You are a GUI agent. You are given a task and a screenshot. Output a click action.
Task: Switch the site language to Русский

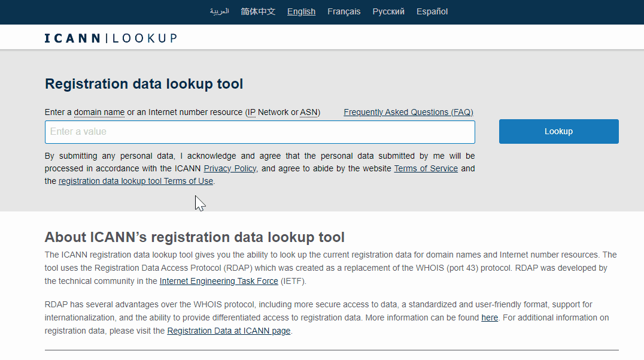(x=388, y=11)
